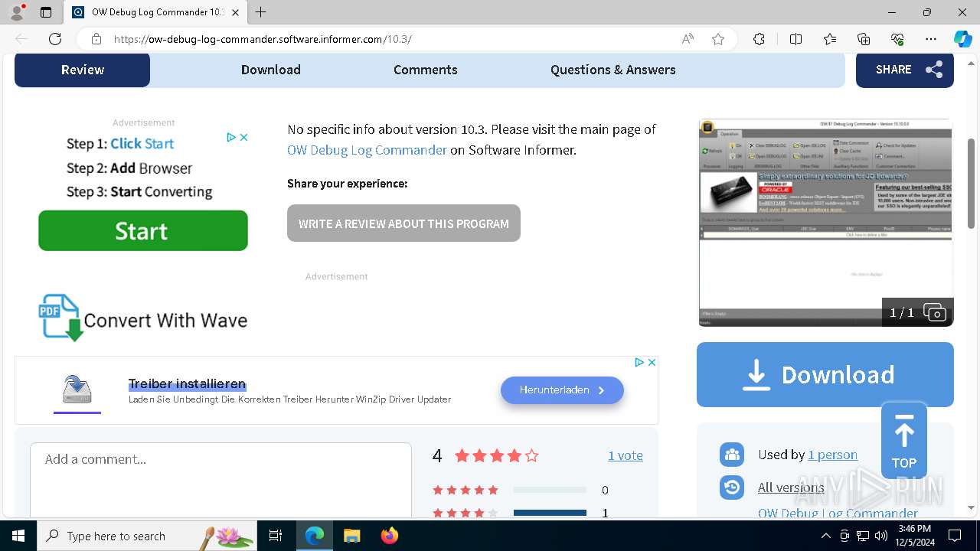Open Task View on taskbar
Image resolution: width=980 pixels, height=551 pixels.
[x=276, y=536]
